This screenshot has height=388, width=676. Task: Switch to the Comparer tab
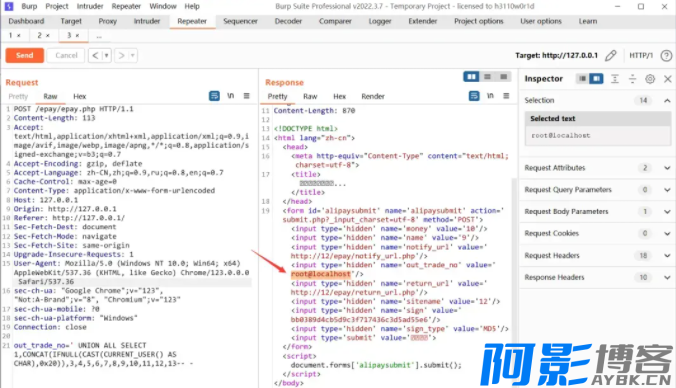coord(335,21)
